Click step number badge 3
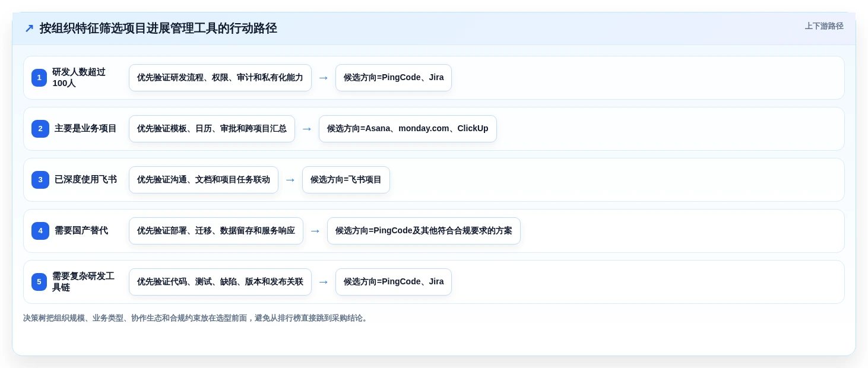 click(x=40, y=180)
